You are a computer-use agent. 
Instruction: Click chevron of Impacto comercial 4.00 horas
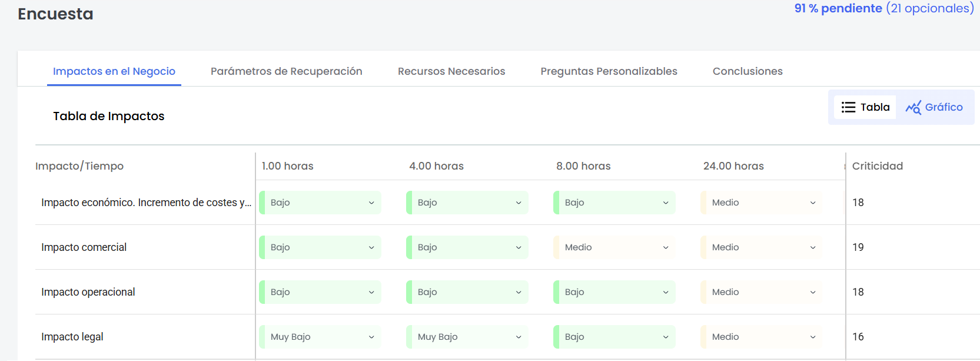[x=519, y=247]
